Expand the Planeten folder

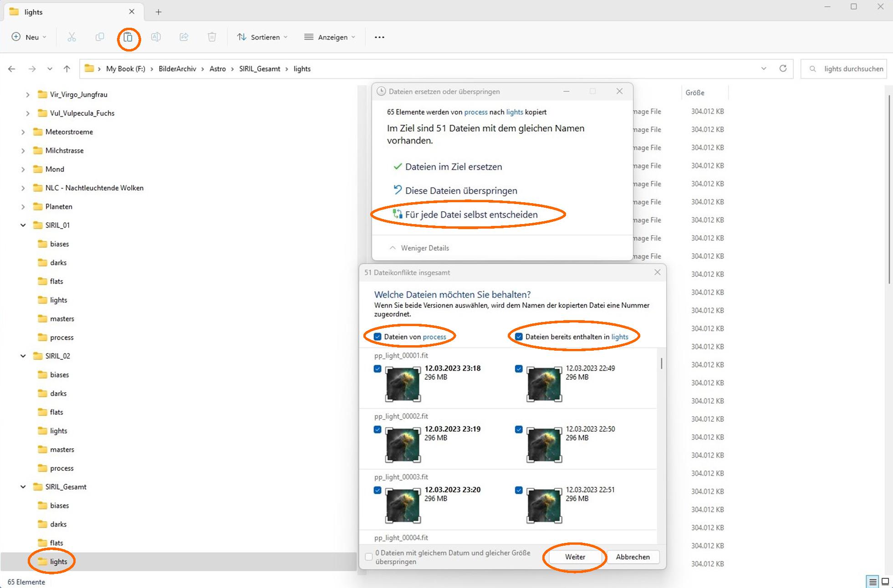23,206
